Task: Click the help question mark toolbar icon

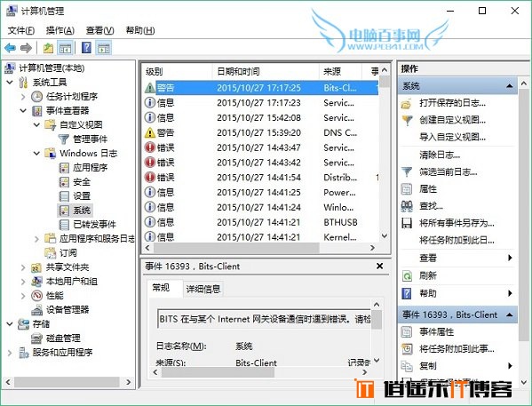Action: click(86, 48)
